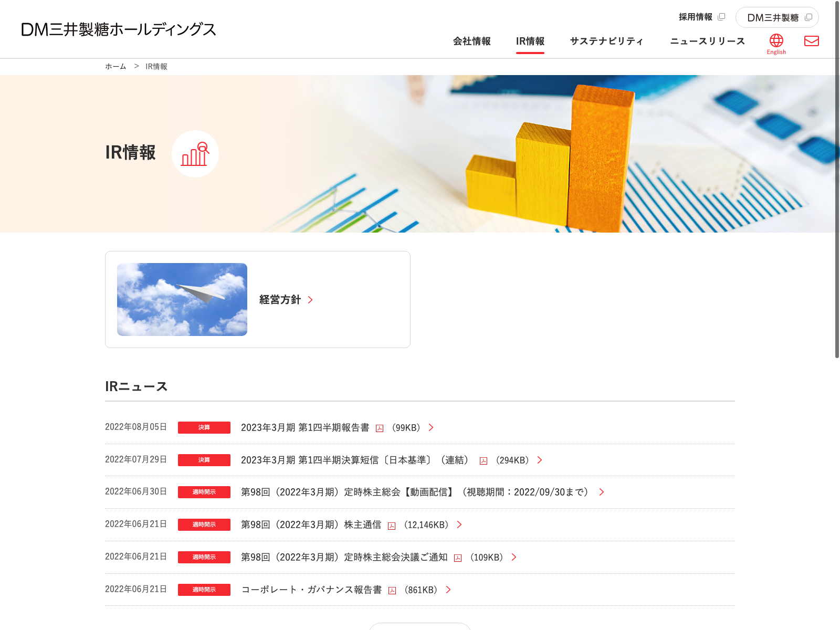Click chevron after the 99KB report entry
840x630 pixels.
431,427
